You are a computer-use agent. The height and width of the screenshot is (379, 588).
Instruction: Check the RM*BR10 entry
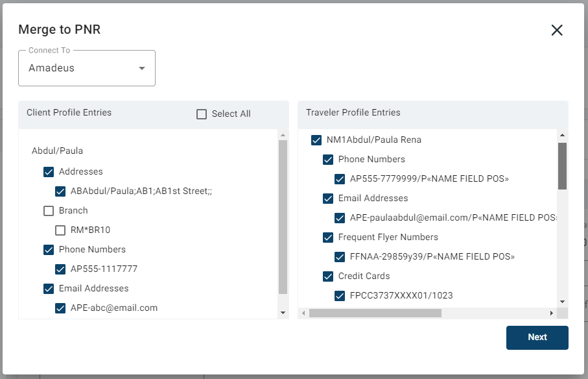pos(60,230)
